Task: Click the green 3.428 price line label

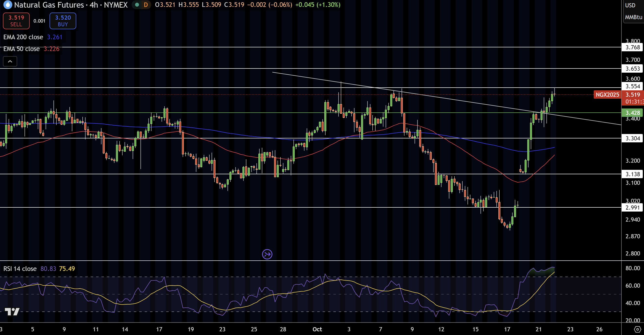Action: coord(632,113)
